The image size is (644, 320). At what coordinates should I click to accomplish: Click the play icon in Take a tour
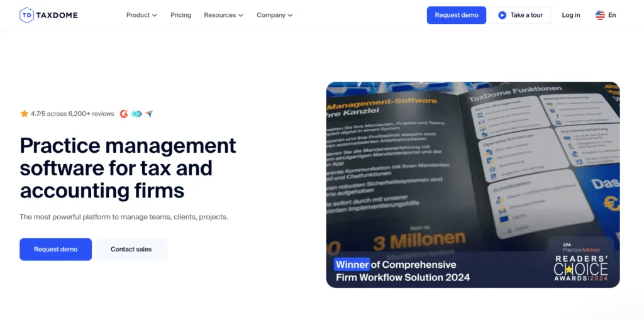[502, 15]
